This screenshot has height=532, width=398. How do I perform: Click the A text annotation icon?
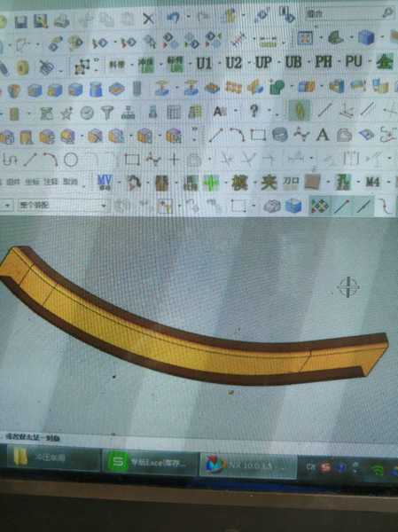click(218, 112)
